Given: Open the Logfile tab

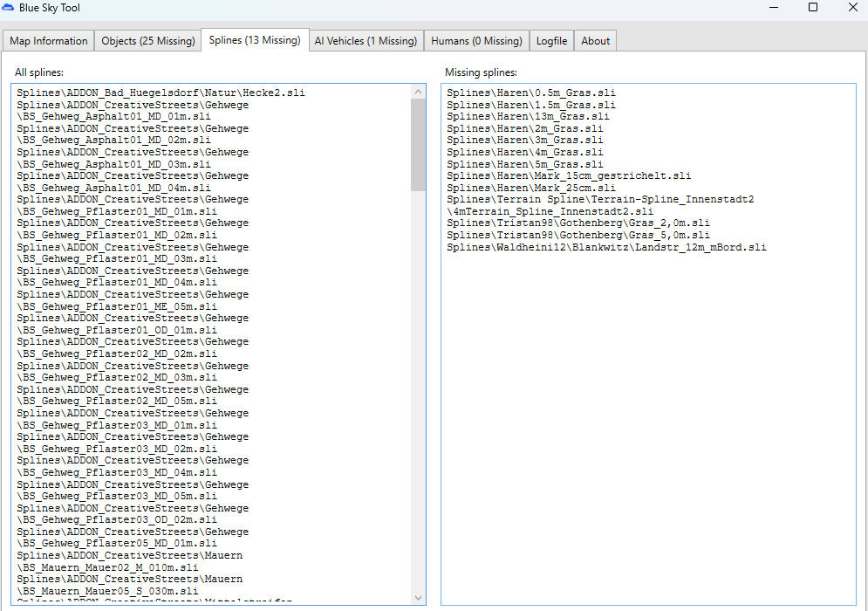Looking at the screenshot, I should click(x=551, y=41).
